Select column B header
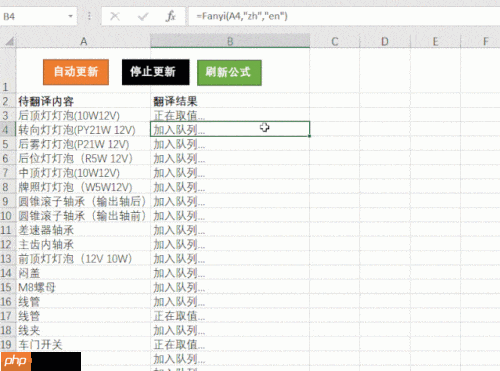This screenshot has height=371, width=500. tap(230, 42)
